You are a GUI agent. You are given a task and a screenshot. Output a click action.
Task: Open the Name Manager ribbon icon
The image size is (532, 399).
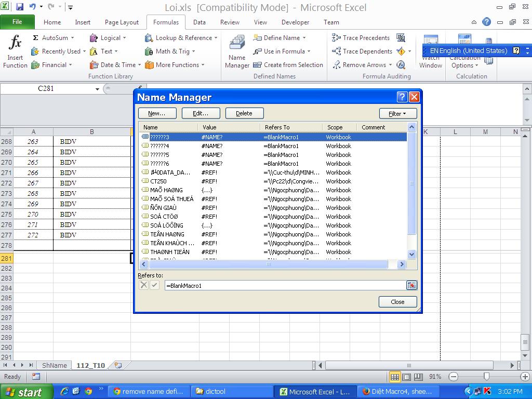pyautogui.click(x=237, y=43)
